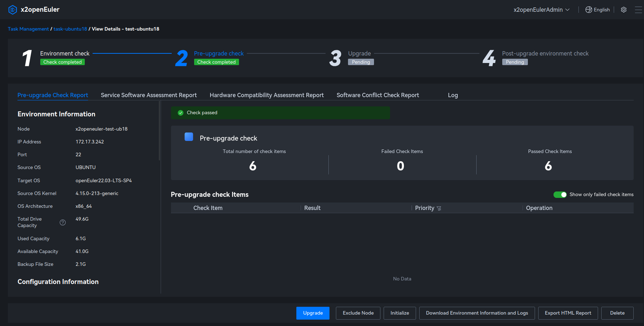Open the Hardware Compatibility Assessment Report tab
The height and width of the screenshot is (326, 644).
266,95
